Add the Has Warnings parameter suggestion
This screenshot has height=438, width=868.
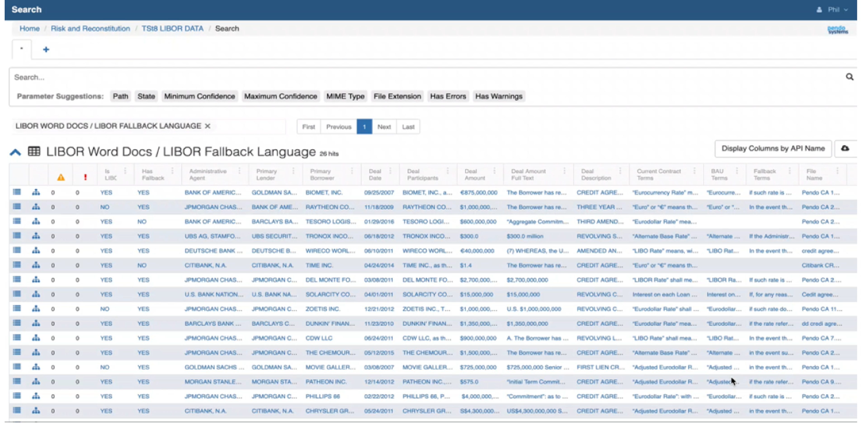[x=499, y=96]
